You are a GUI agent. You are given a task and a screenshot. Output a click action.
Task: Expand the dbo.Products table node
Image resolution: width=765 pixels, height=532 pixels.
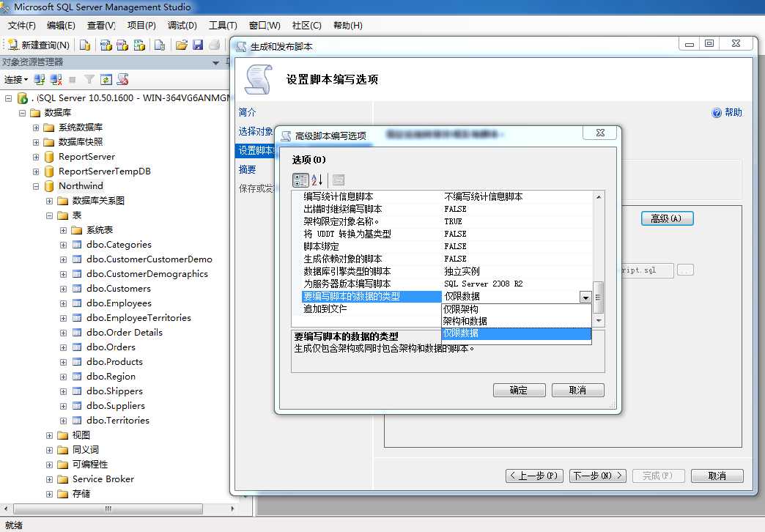pos(64,362)
